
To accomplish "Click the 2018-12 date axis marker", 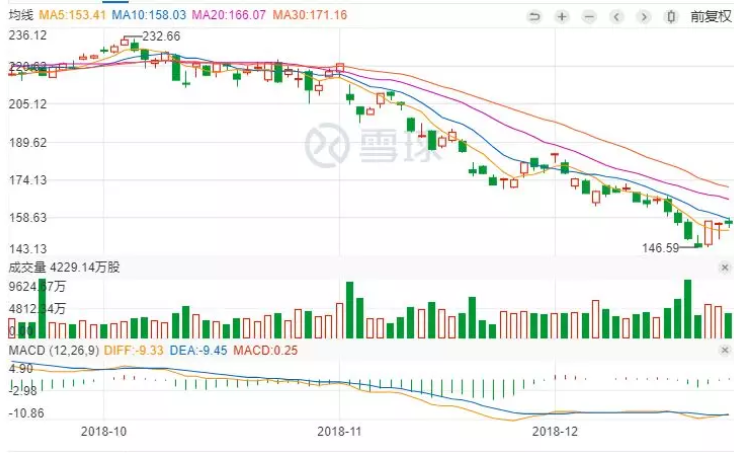I will coord(556,432).
